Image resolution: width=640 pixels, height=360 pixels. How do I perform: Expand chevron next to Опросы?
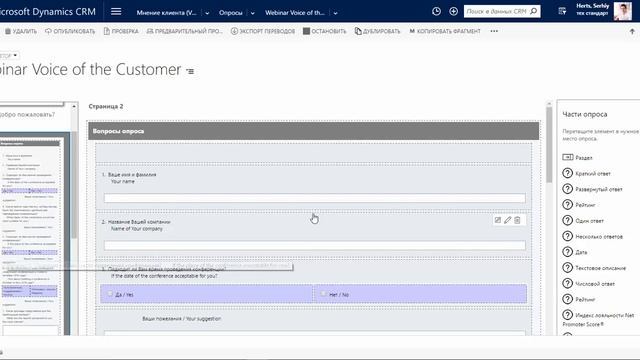pyautogui.click(x=253, y=13)
